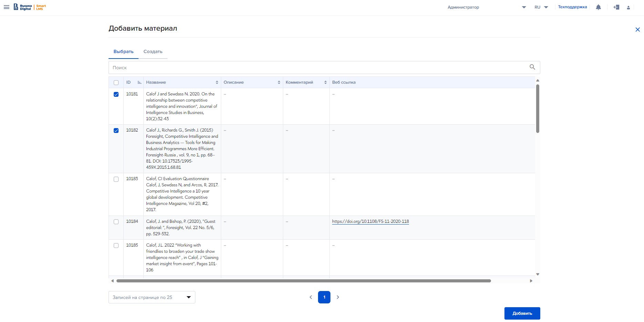Close the Добавить материал dialog
The height and width of the screenshot is (322, 644).
tap(637, 30)
